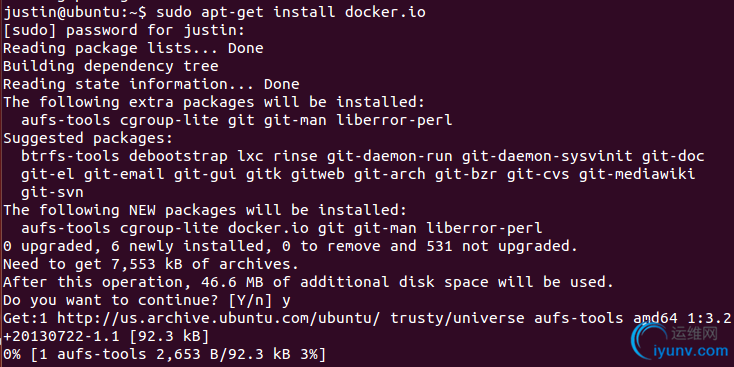Click the iyunv.com watermark logo
Screen dimensions: 734x367
[680, 342]
